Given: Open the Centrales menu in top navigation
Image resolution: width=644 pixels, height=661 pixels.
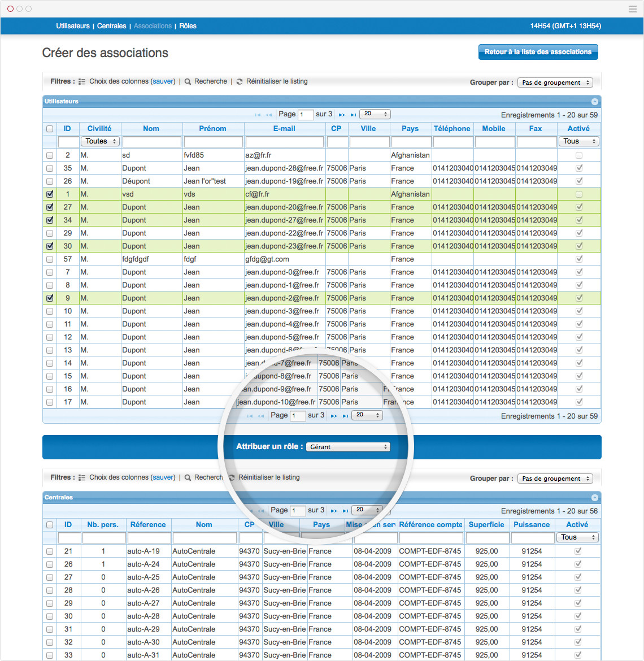Looking at the screenshot, I should pyautogui.click(x=112, y=26).
